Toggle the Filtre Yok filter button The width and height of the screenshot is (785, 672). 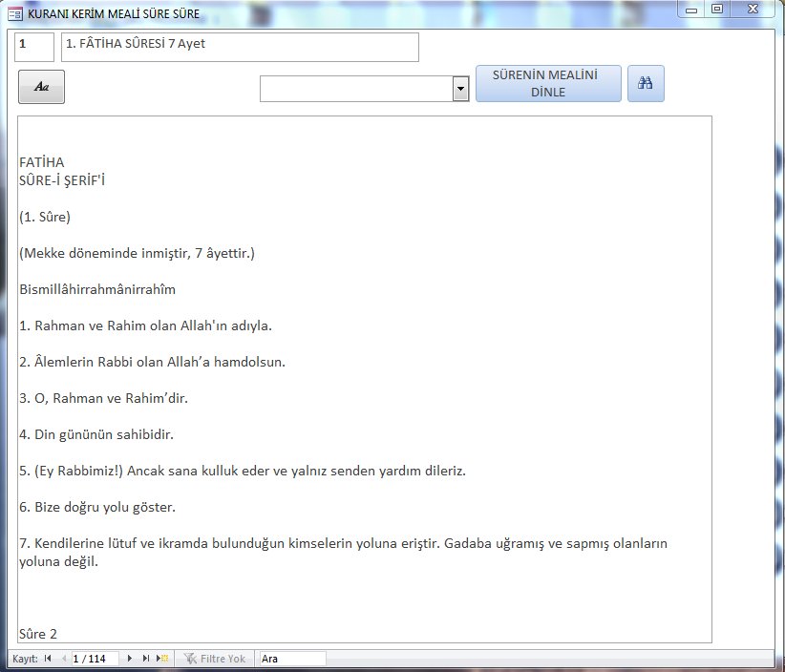pyautogui.click(x=215, y=659)
